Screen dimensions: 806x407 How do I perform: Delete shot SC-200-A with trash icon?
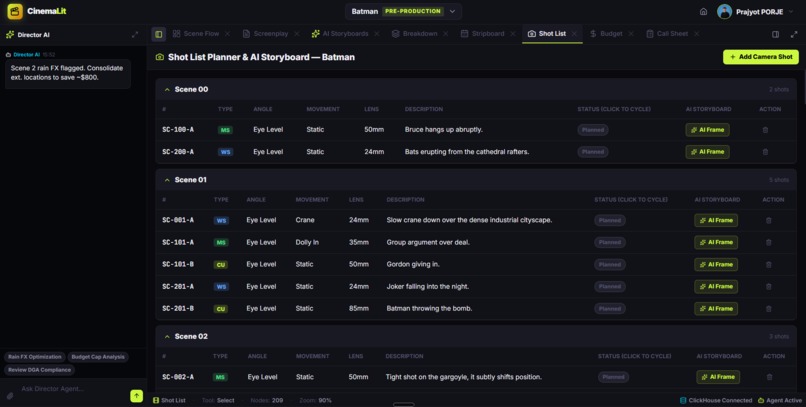click(765, 152)
